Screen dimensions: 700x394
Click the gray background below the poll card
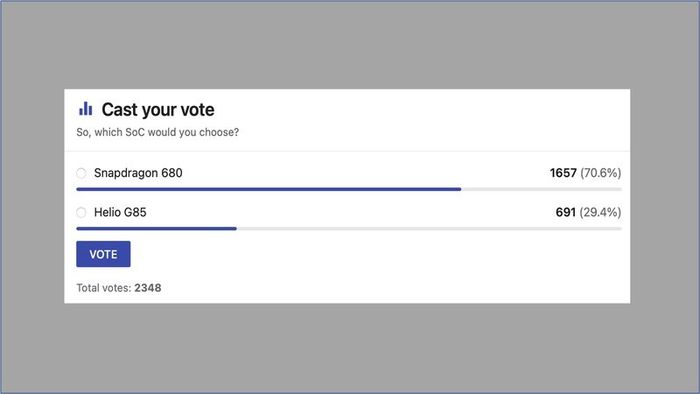350,348
